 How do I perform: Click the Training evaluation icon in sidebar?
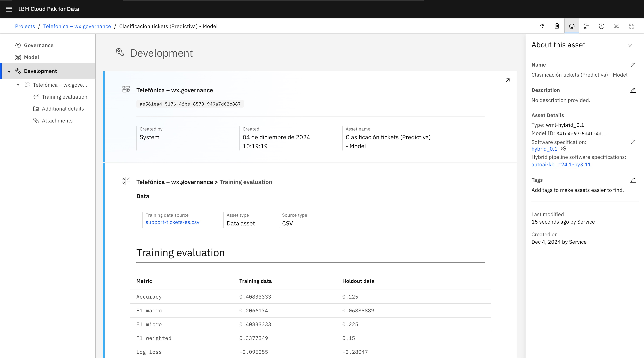(36, 97)
